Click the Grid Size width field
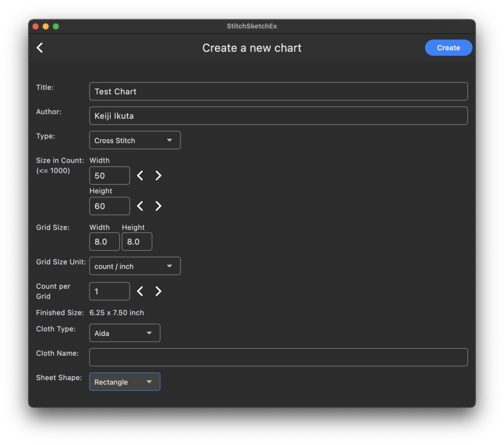 [104, 242]
